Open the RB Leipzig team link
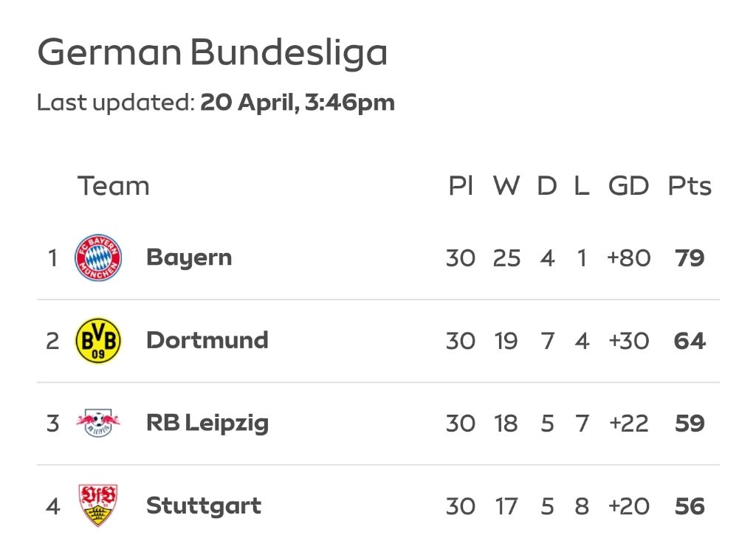This screenshot has height=546, width=756. [207, 424]
